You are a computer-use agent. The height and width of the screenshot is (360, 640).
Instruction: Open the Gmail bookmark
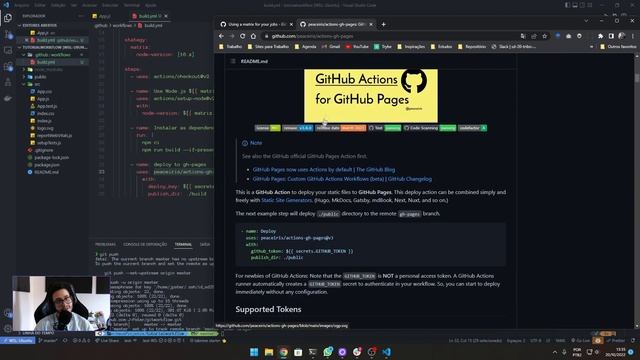tap(331, 47)
